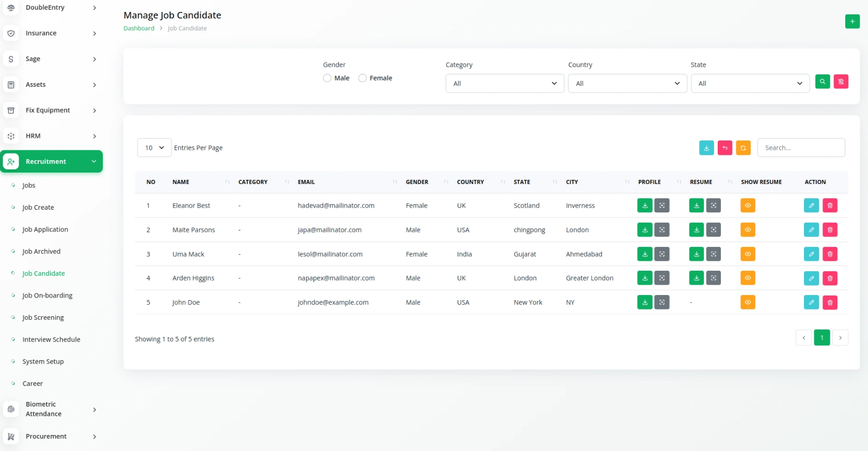Click the red reset filter button
Image resolution: width=868 pixels, height=451 pixels.
[841, 82]
